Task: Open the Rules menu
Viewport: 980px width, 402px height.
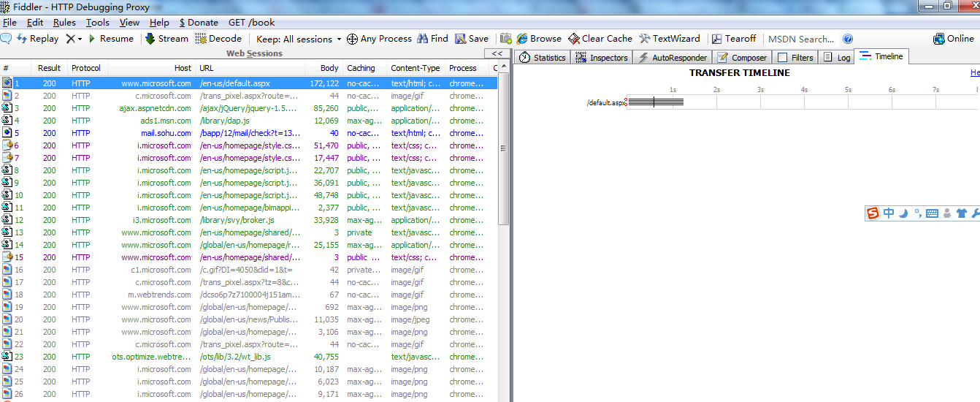Action: click(64, 23)
